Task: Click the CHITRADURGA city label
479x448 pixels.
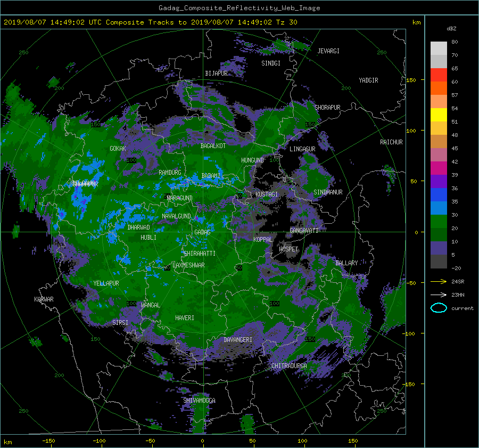Action: [x=290, y=366]
